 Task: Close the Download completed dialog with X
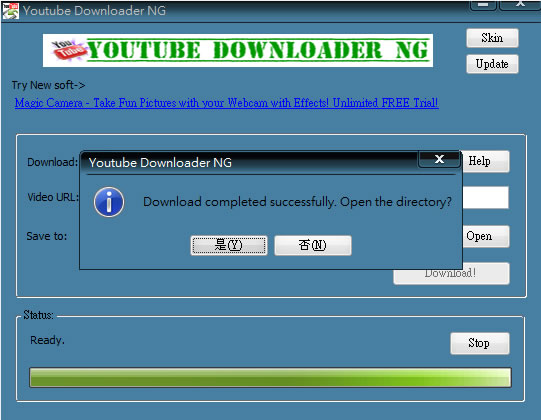[x=439, y=159]
